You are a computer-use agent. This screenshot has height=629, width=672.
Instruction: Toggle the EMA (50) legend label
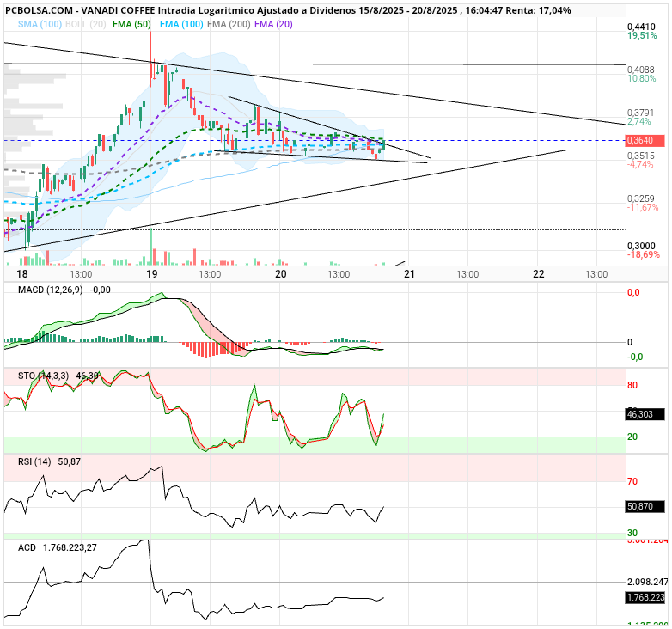[132, 24]
